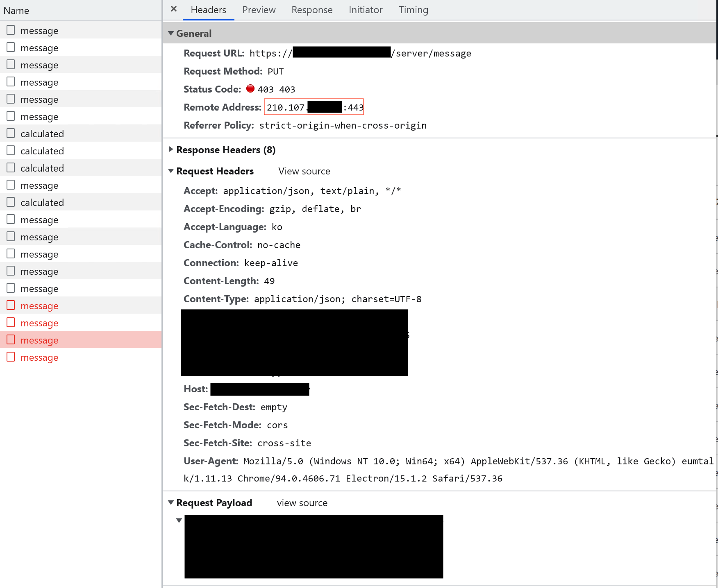The image size is (718, 588).
Task: Select the highlighted red message request
Action: click(x=81, y=340)
